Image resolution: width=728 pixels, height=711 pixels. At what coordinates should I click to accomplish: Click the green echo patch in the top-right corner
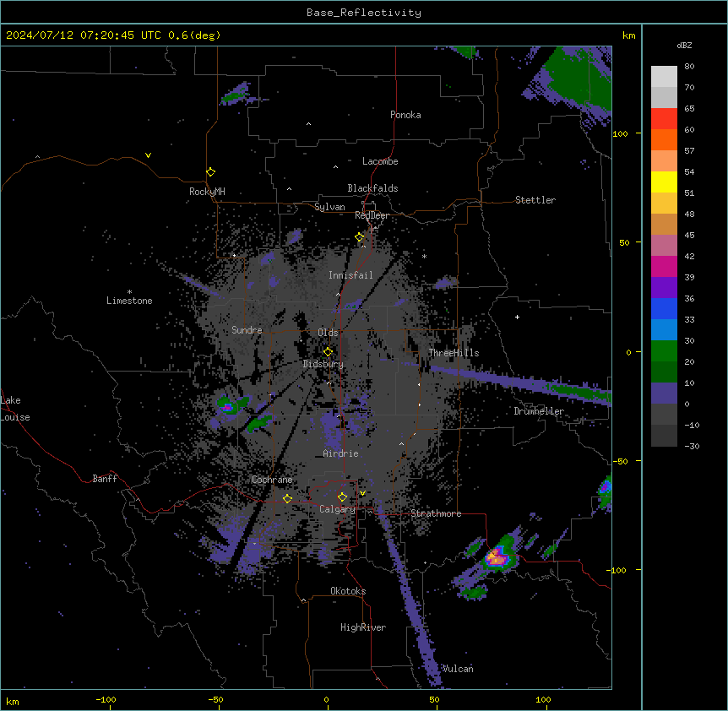point(579,78)
